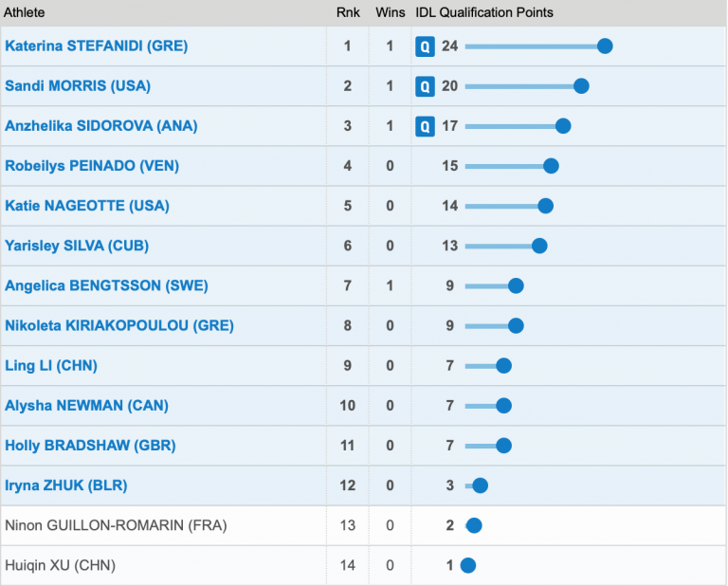
Task: Open Katie NAGEOTTE (USA) profile link
Action: click(87, 206)
